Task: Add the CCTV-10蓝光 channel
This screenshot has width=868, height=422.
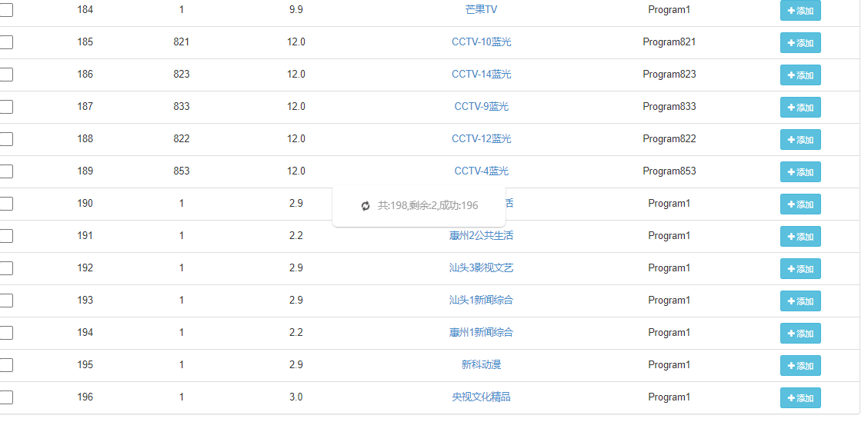Action: (x=800, y=43)
